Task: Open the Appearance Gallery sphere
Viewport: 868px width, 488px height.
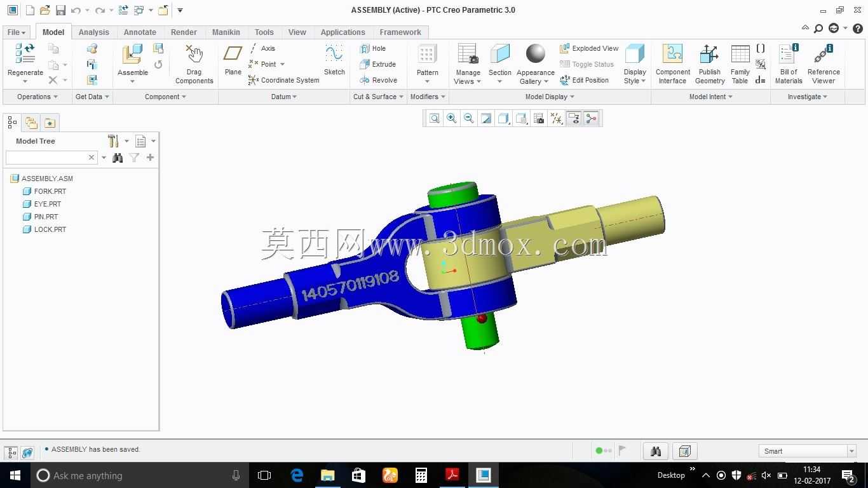Action: (x=536, y=53)
